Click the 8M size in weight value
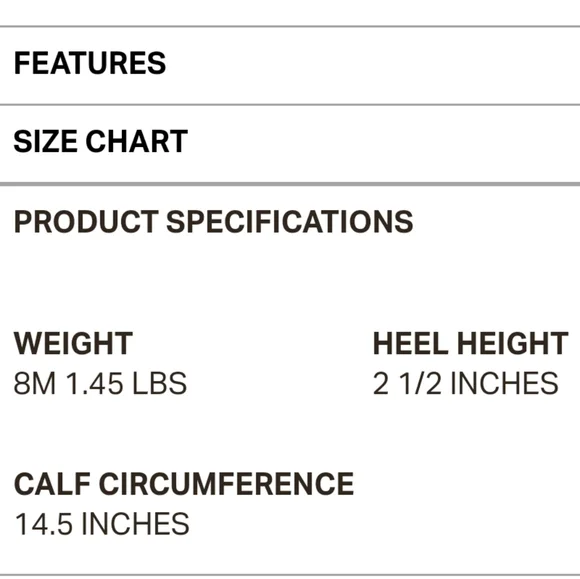This screenshot has height=579, width=580. [x=35, y=383]
